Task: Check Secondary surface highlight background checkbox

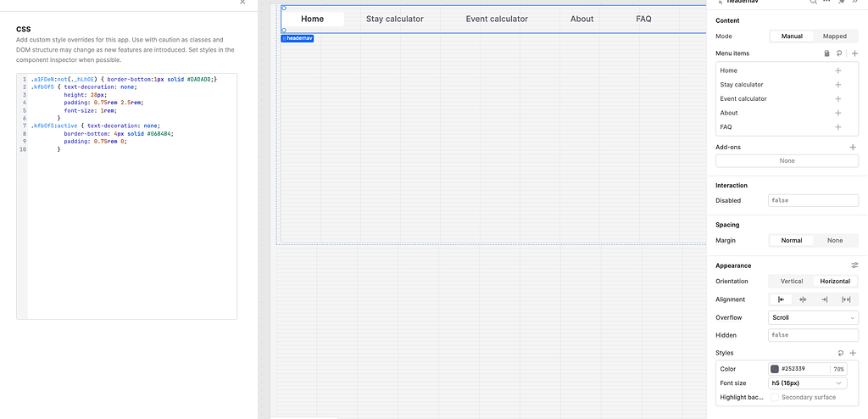Action: (x=775, y=398)
